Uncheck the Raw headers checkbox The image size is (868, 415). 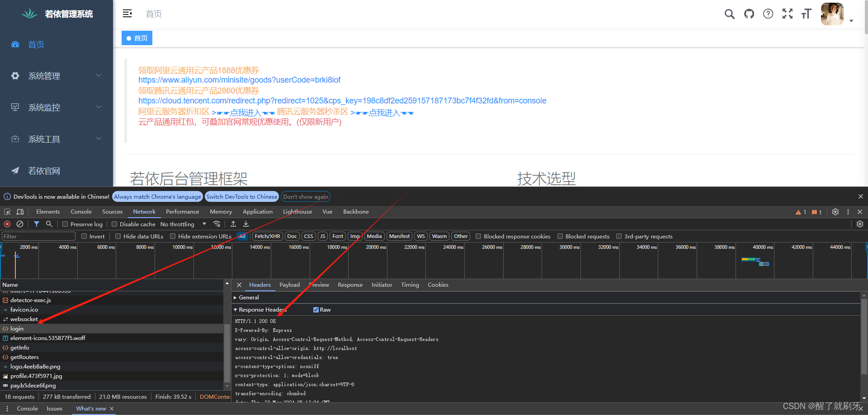coord(316,310)
